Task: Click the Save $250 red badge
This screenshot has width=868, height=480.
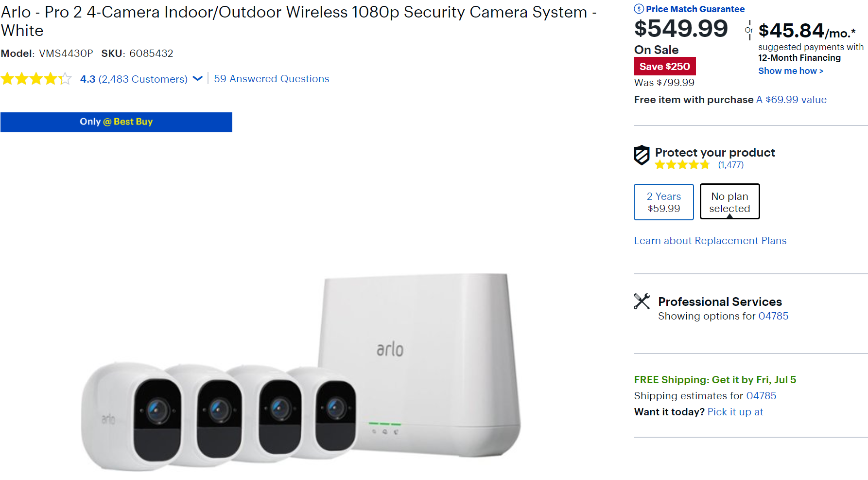Action: point(664,66)
